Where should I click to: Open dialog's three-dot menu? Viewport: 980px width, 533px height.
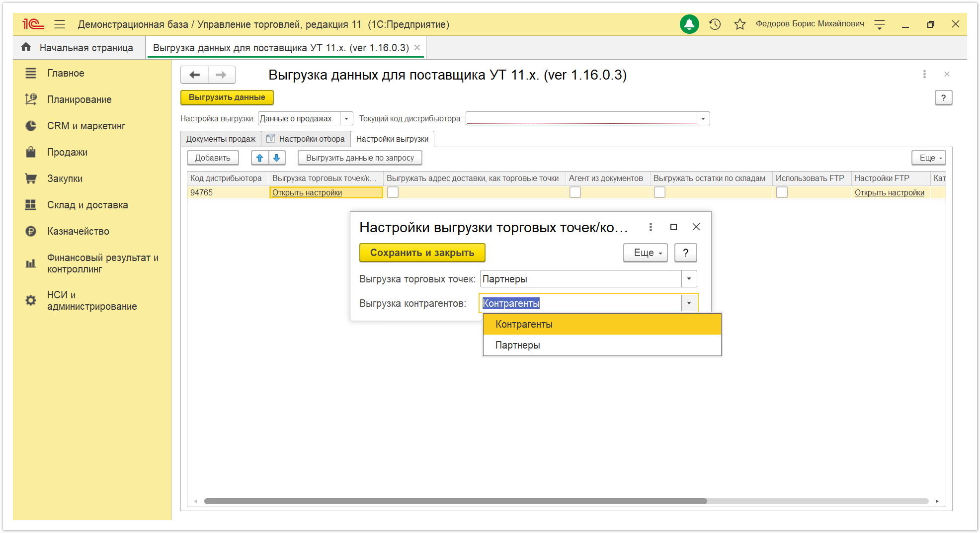[651, 227]
